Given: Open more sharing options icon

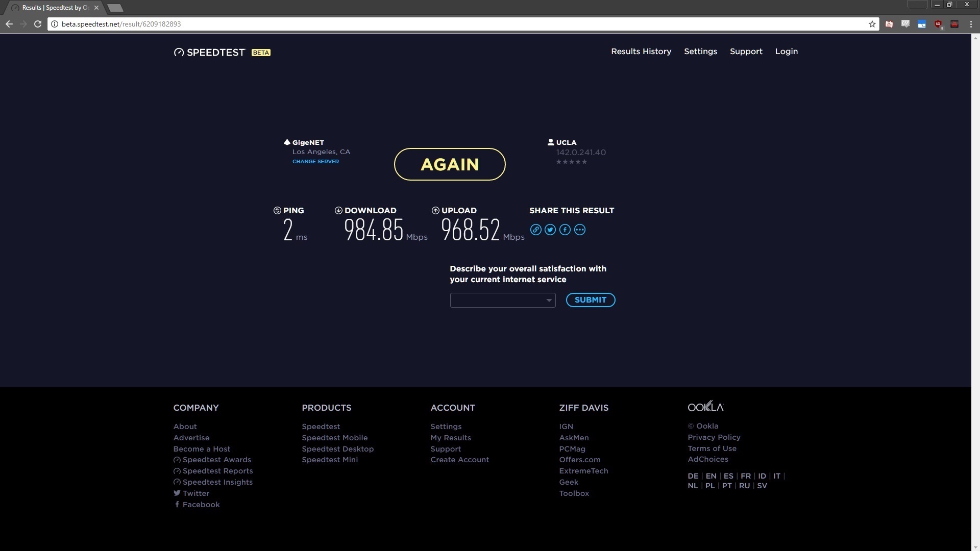Looking at the screenshot, I should (580, 230).
